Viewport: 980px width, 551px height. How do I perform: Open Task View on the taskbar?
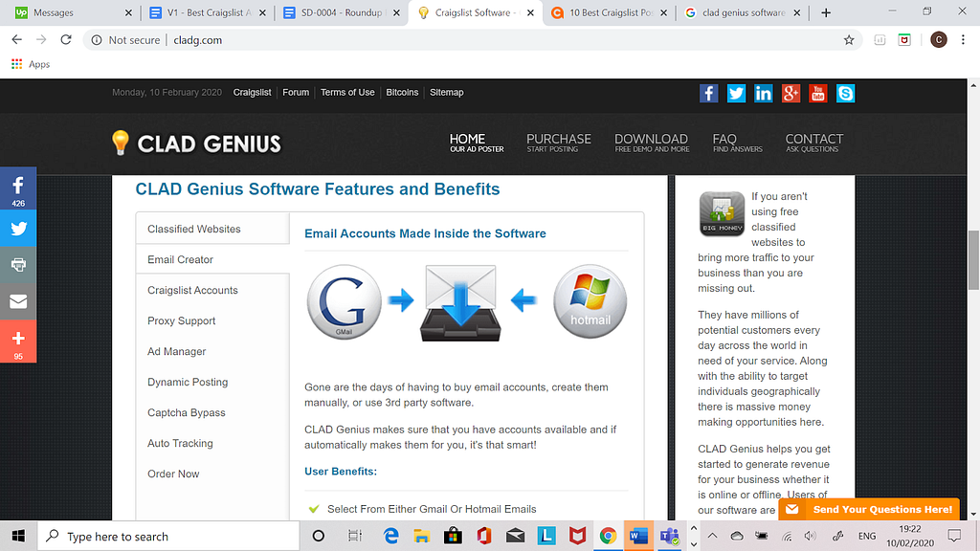354,536
